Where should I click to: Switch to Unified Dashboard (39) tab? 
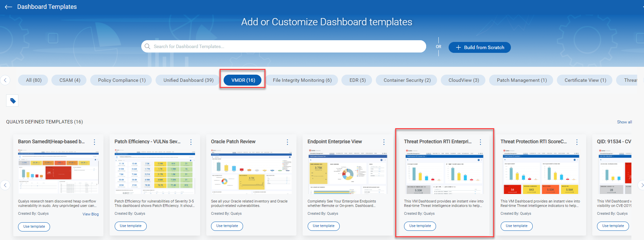(188, 80)
